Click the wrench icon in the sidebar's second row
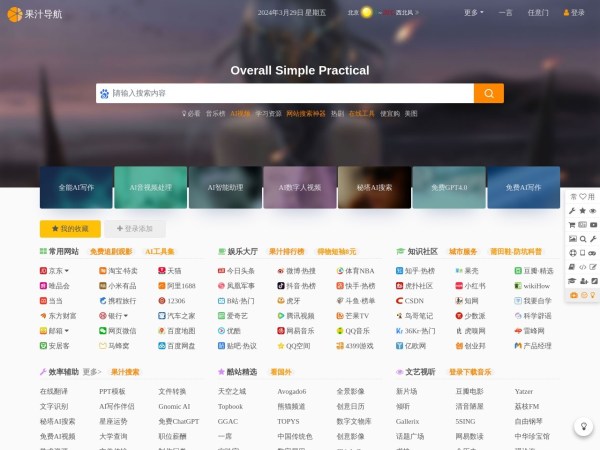 572,210
